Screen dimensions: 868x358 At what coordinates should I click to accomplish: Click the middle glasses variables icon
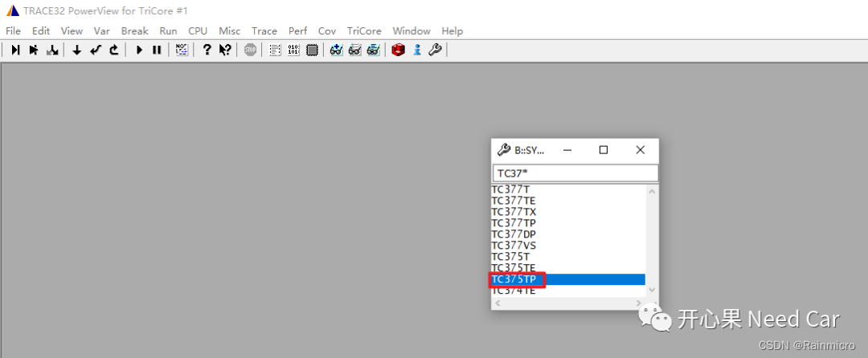pyautogui.click(x=355, y=51)
